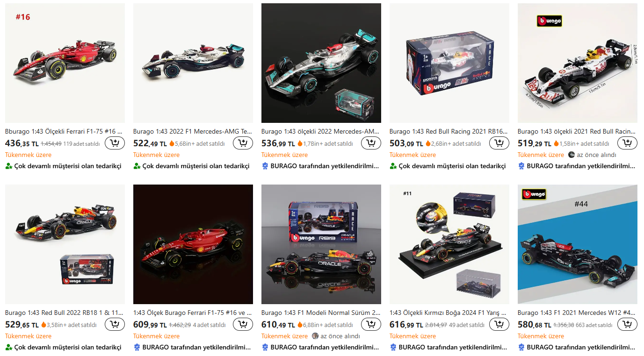The image size is (644, 356).
Task: Open boxed Red Bull RB16 product image
Action: click(449, 63)
